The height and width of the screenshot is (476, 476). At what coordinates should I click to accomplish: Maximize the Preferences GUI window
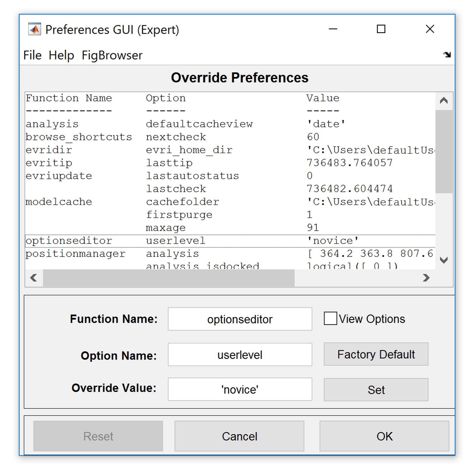(381, 29)
